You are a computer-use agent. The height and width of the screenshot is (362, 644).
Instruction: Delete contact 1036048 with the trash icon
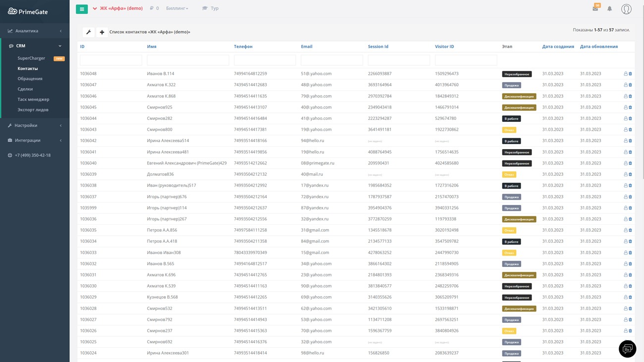click(630, 74)
